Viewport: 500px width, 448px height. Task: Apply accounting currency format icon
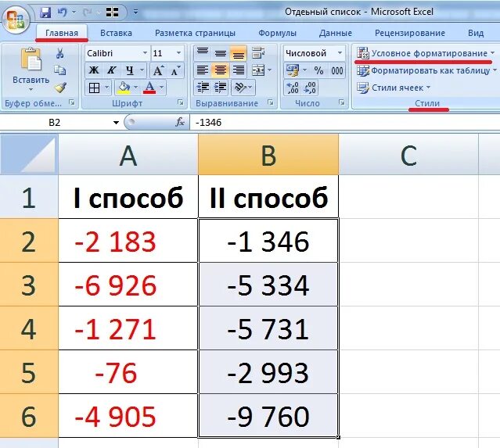click(x=293, y=70)
